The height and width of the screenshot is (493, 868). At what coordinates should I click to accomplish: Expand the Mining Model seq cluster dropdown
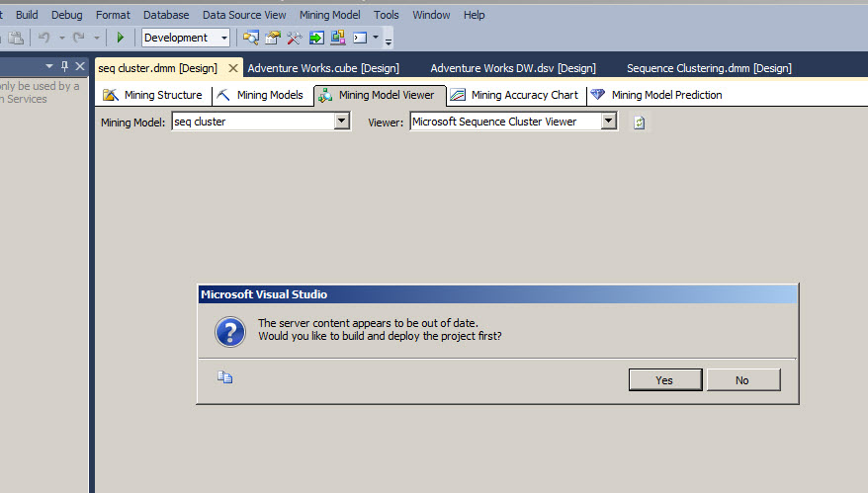(x=341, y=122)
